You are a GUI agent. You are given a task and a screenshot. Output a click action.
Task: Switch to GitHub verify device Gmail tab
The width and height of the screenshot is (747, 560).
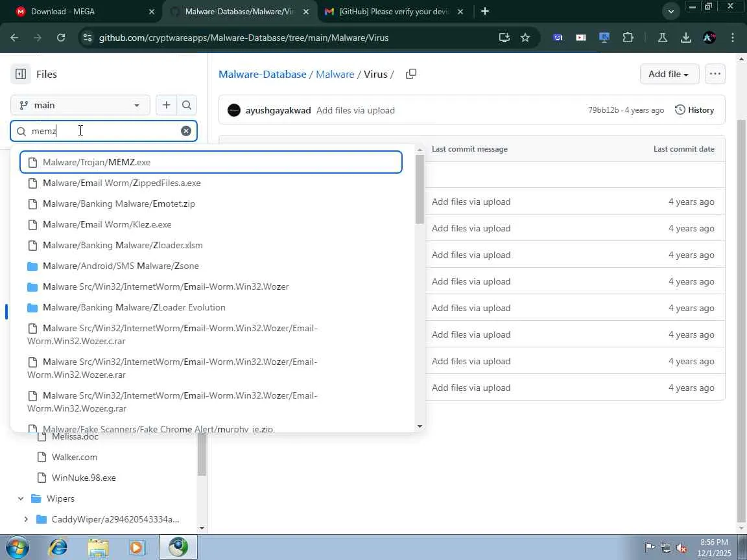tap(393, 12)
